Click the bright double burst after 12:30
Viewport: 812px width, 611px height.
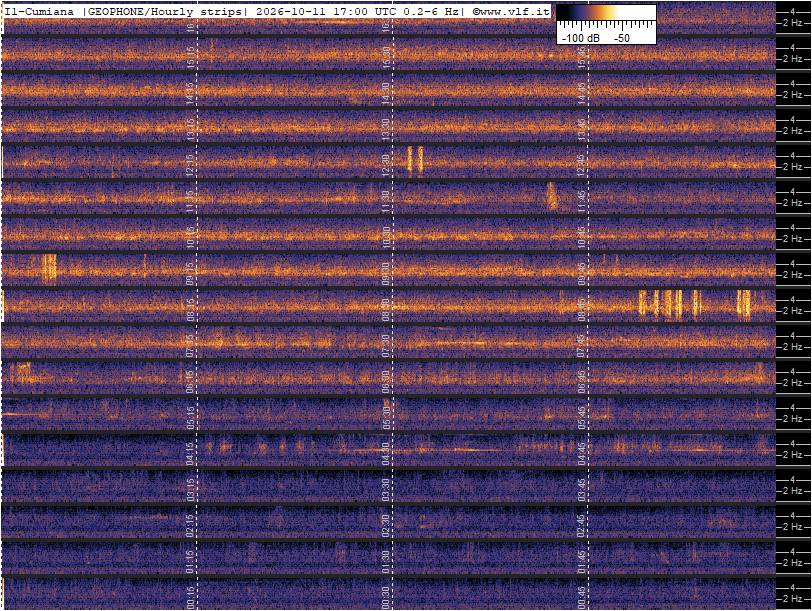415,160
